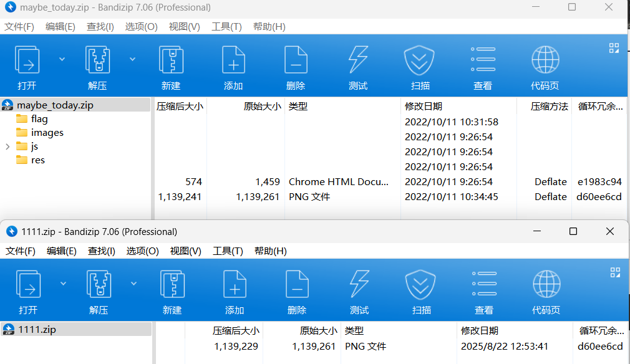Click Test (测试) lightning icon in 1111.zip window

pyautogui.click(x=359, y=285)
